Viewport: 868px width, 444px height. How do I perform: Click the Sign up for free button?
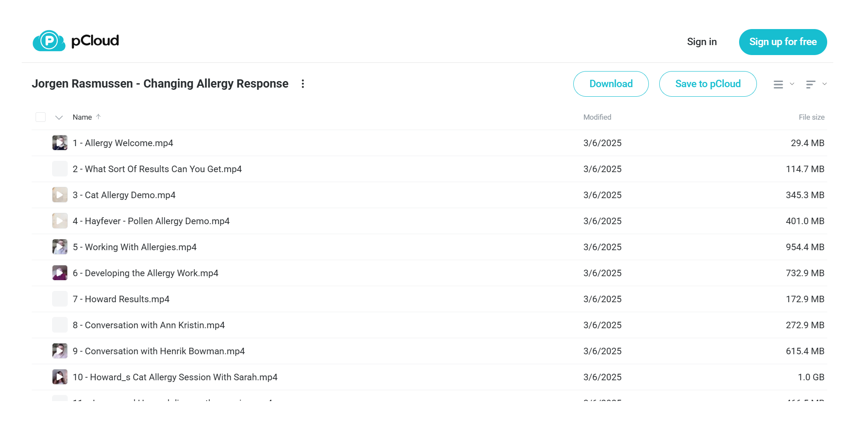[783, 42]
